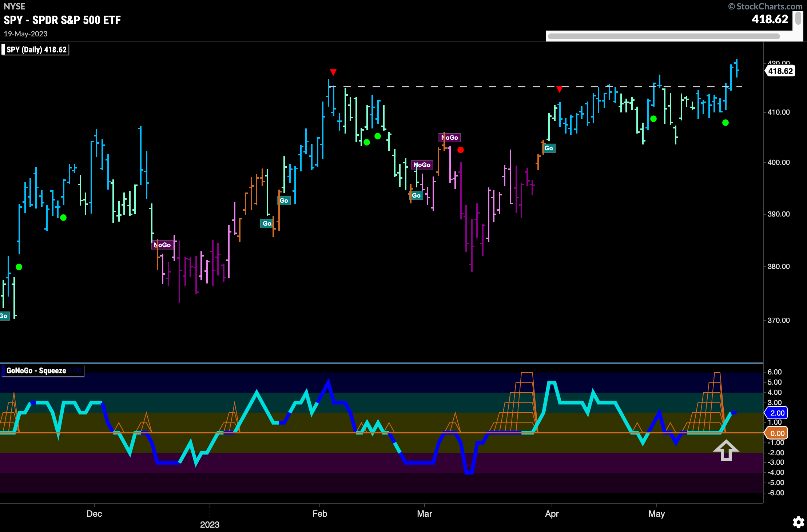This screenshot has height=532, width=807.
Task: Click the NYSE exchange label
Action: click(x=15, y=7)
